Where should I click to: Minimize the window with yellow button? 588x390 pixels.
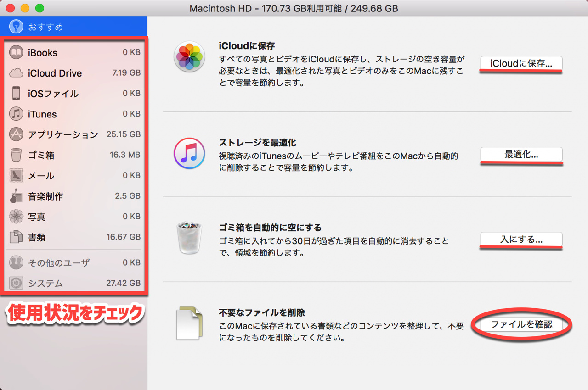click(25, 8)
